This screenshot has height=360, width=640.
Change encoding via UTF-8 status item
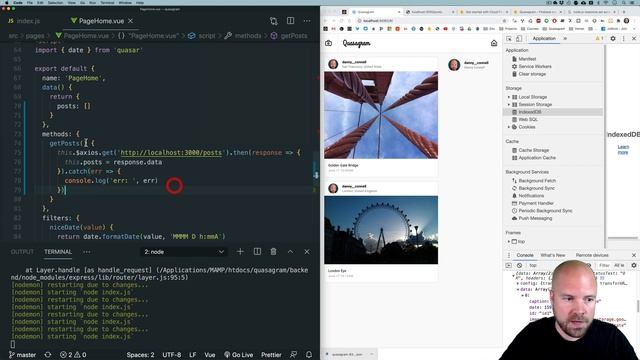[172, 355]
